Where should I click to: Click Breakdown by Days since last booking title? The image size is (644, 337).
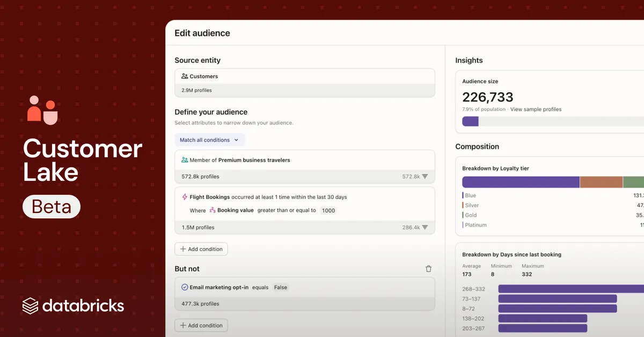click(511, 254)
